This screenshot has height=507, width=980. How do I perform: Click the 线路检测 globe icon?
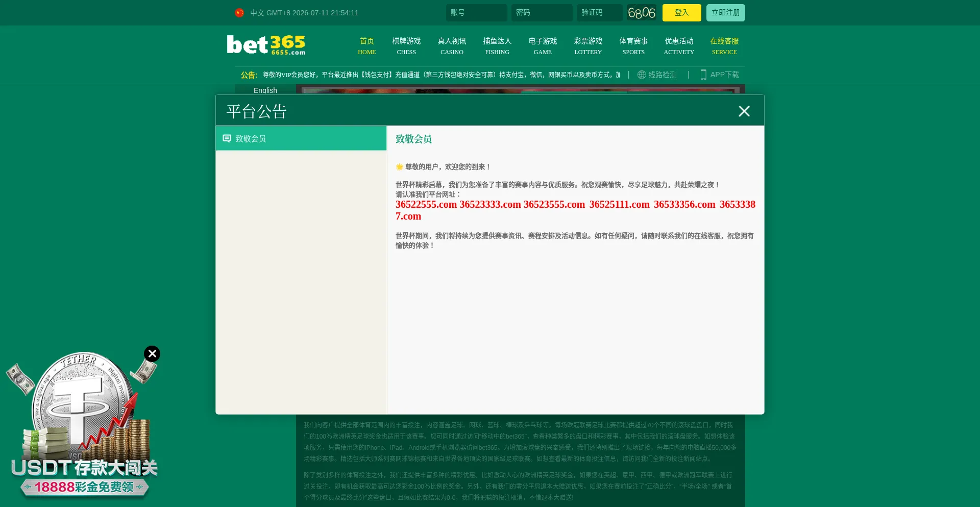(x=642, y=75)
